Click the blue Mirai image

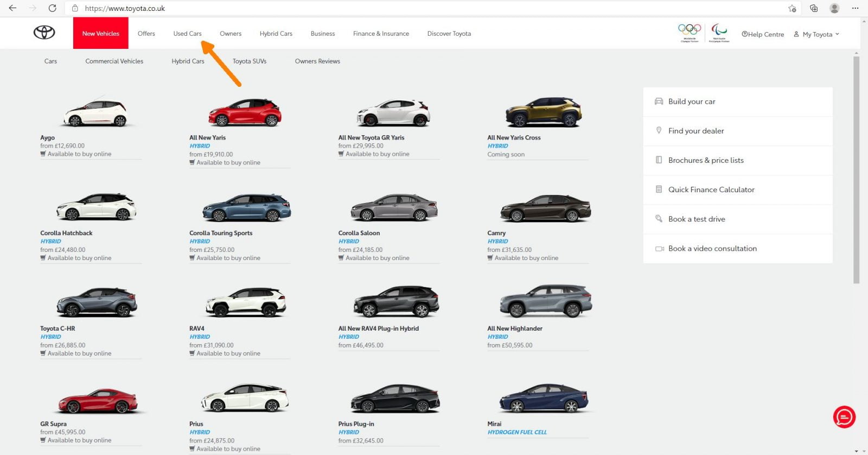point(544,398)
